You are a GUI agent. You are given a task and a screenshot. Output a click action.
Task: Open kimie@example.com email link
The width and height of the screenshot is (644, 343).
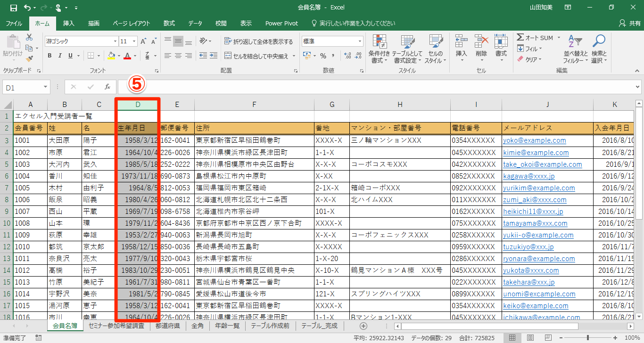click(536, 152)
